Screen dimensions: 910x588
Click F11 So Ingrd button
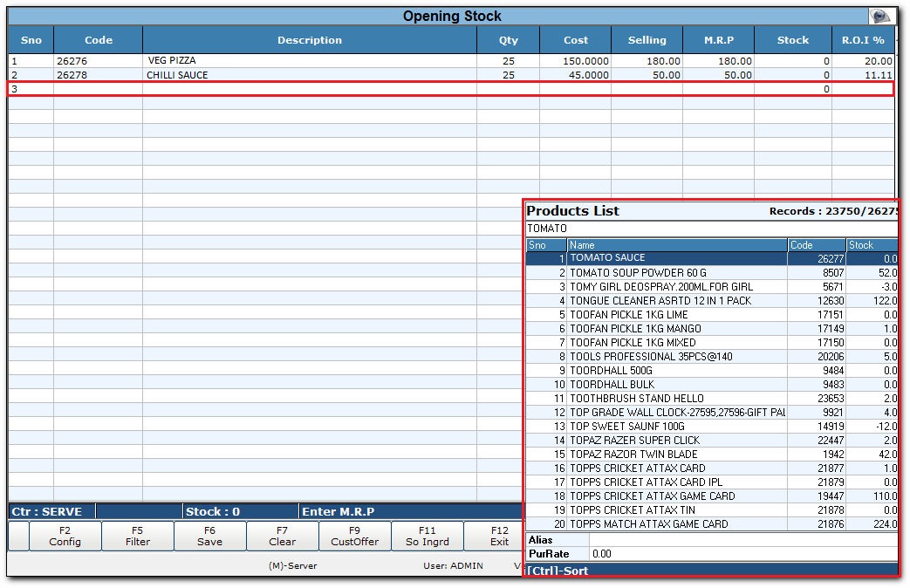pyautogui.click(x=428, y=536)
